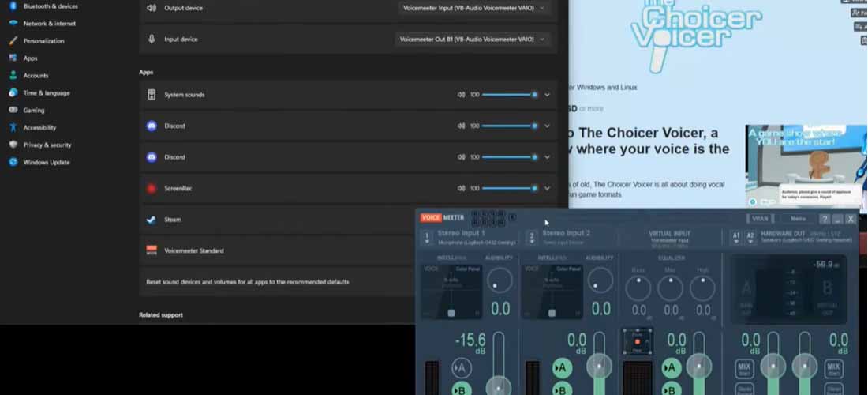Screen dimensions: 868x395
Task: Click the Equalizer Bass knob
Action: tap(638, 288)
